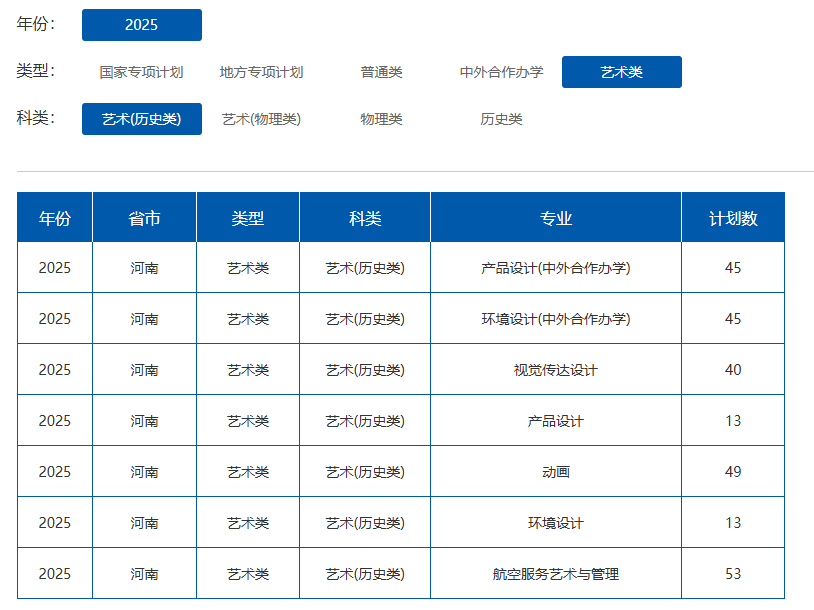Click the 类型 column header
Viewport: 814px width, 610px height.
(x=248, y=218)
